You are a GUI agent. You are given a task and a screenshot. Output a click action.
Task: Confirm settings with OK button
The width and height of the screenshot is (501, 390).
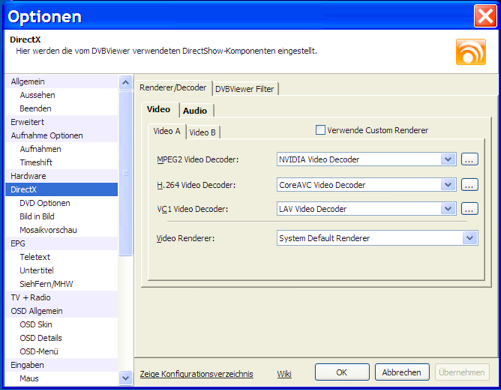point(342,372)
